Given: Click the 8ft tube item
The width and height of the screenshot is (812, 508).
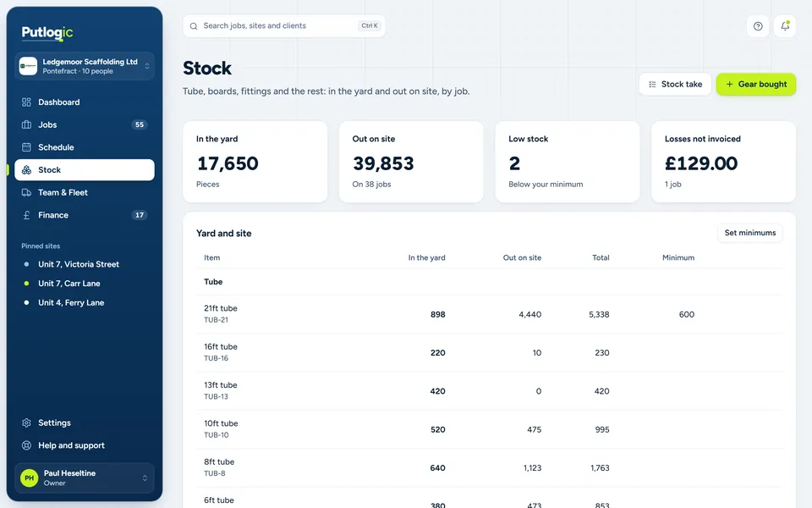Looking at the screenshot, I should pos(219,462).
